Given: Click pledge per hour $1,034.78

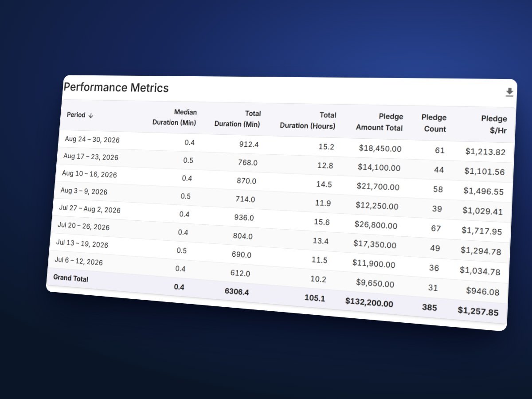Looking at the screenshot, I should 480,270.
